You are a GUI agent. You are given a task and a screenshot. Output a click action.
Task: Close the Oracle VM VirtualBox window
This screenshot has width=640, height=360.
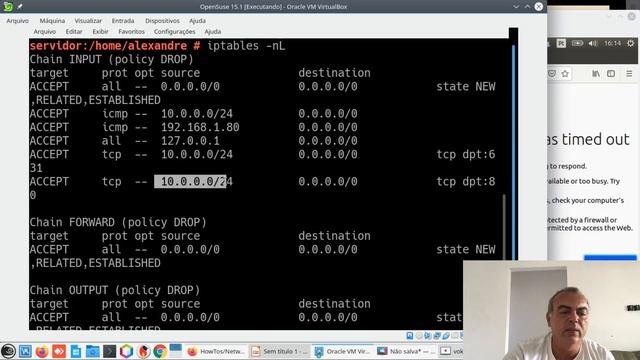click(539, 7)
